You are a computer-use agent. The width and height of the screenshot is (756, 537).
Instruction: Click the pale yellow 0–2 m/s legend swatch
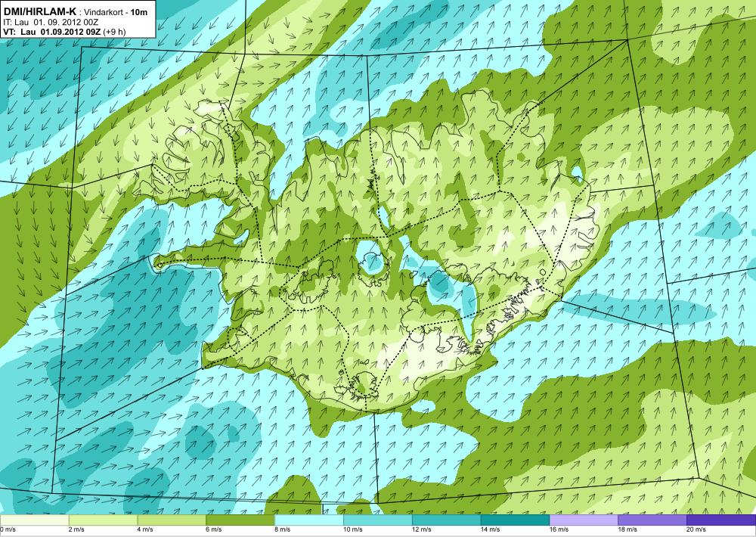(x=34, y=520)
